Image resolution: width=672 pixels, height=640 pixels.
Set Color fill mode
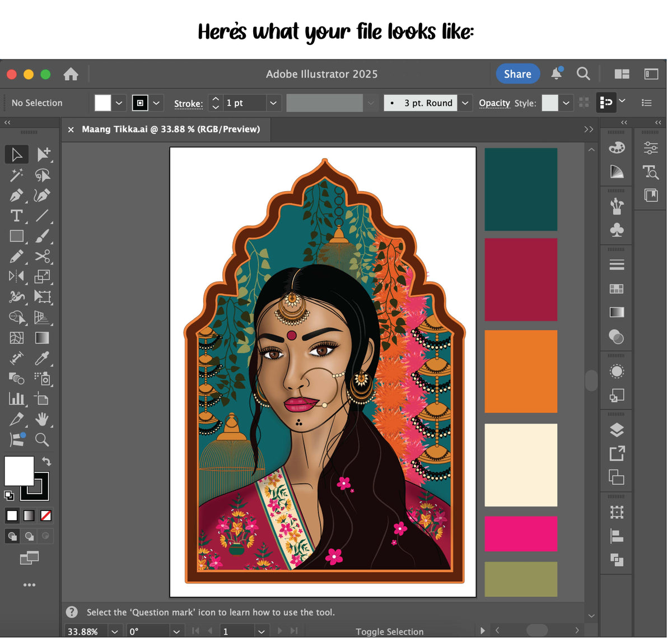(12, 516)
